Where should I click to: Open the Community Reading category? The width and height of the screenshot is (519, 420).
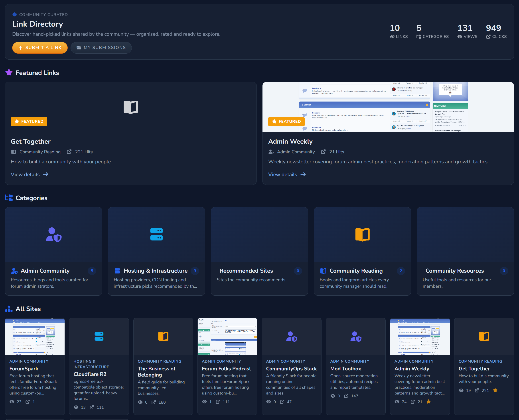[356, 271]
